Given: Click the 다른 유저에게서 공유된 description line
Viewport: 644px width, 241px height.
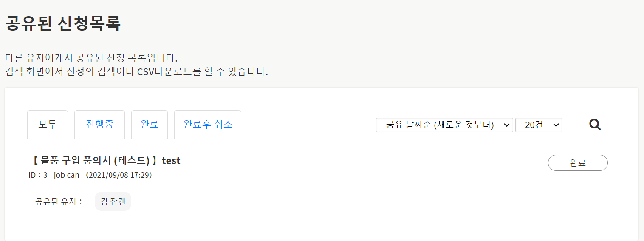Looking at the screenshot, I should (91, 58).
